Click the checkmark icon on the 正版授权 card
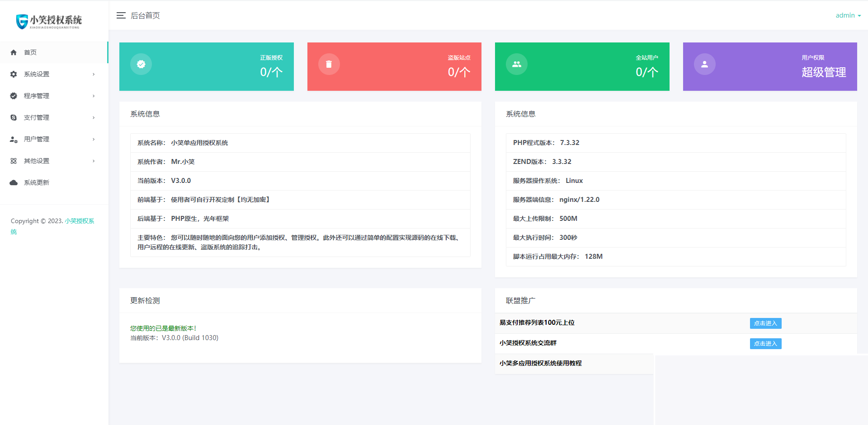The width and height of the screenshot is (868, 425). point(141,64)
